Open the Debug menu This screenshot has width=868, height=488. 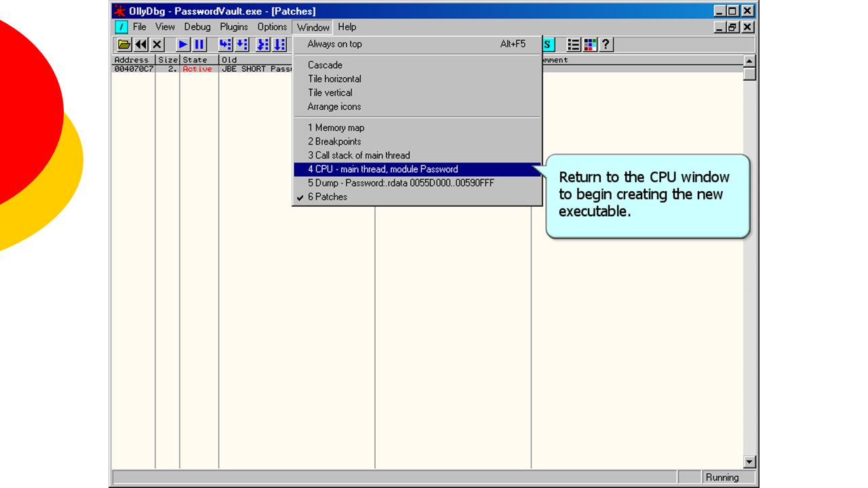(197, 27)
